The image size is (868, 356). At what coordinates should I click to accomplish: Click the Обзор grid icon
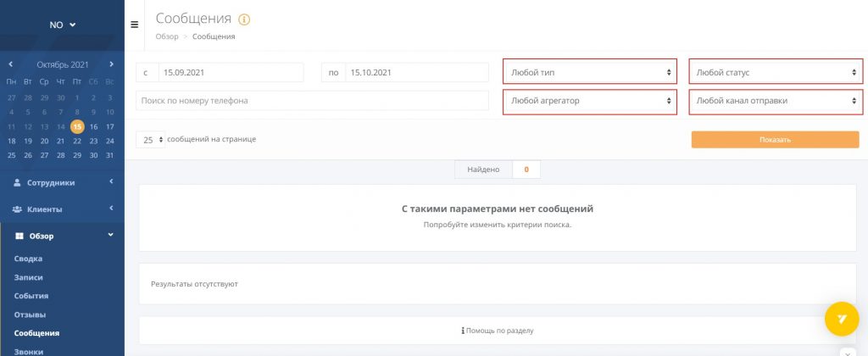click(x=19, y=236)
